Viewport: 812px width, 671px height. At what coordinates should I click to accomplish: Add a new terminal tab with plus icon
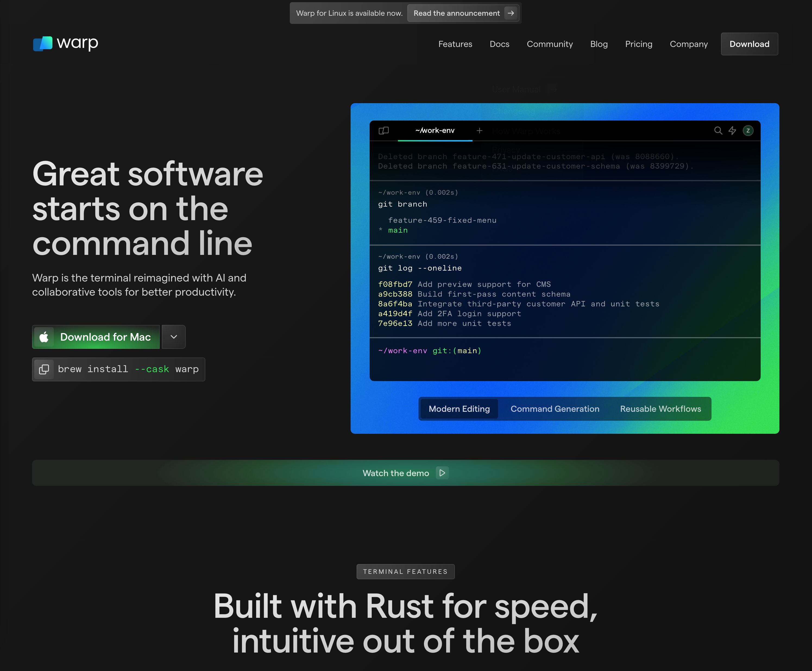[x=480, y=131]
